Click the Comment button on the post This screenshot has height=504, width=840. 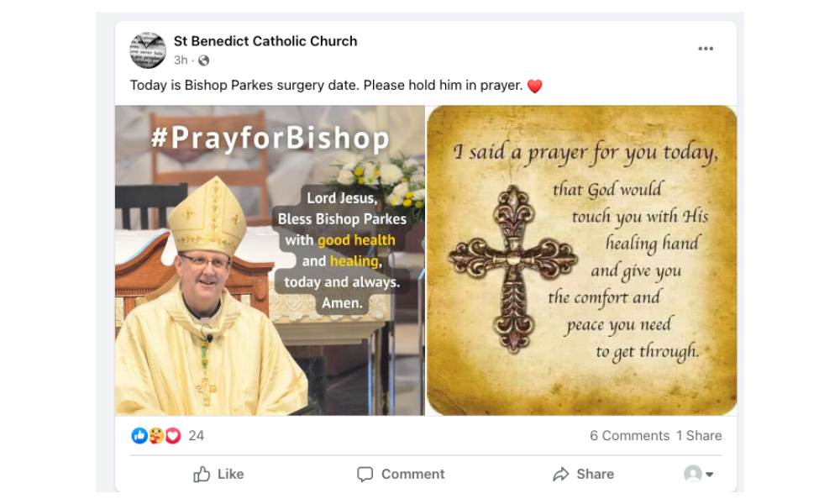click(x=402, y=474)
